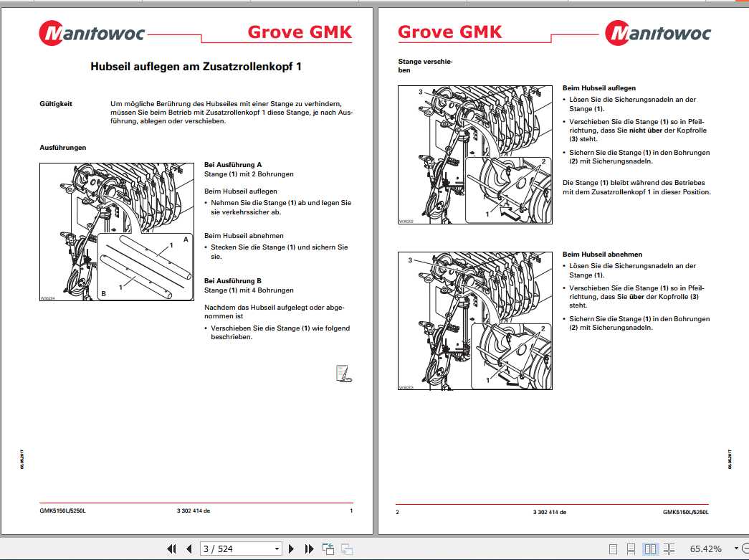Click the previous view navigation icon
Screen dimensions: 749x560
tap(328, 549)
